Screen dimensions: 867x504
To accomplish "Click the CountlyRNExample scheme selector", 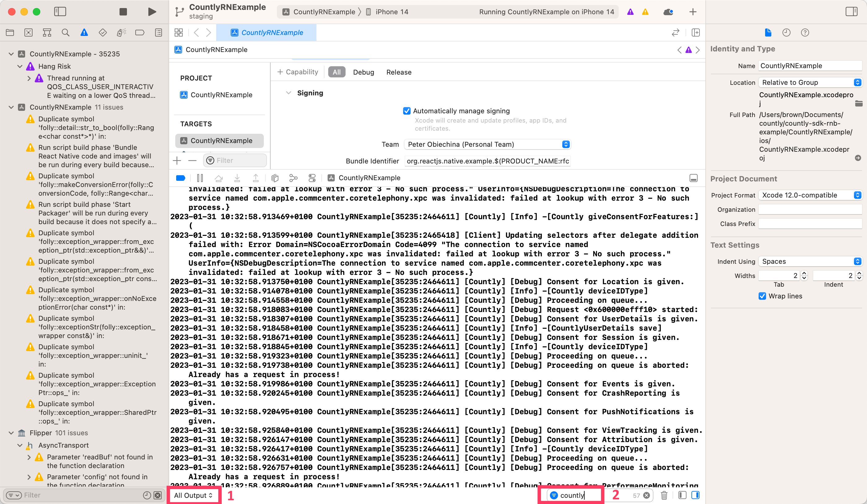I will (319, 12).
